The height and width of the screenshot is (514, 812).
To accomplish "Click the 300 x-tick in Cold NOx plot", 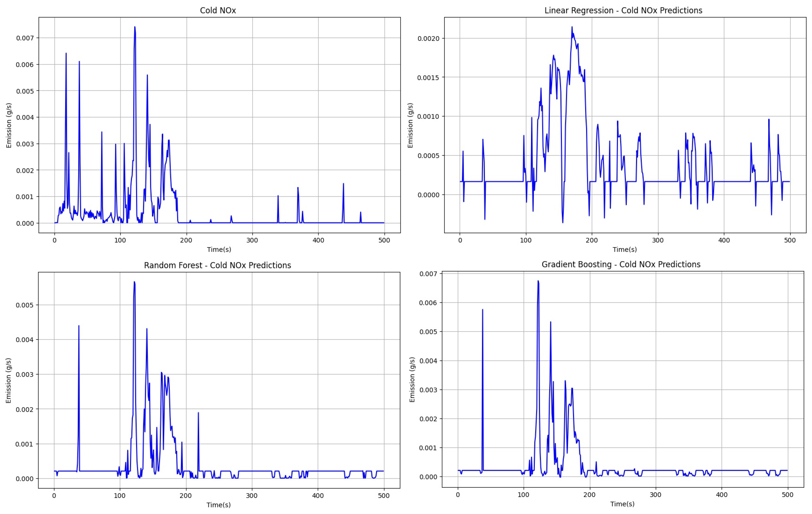I will point(252,240).
